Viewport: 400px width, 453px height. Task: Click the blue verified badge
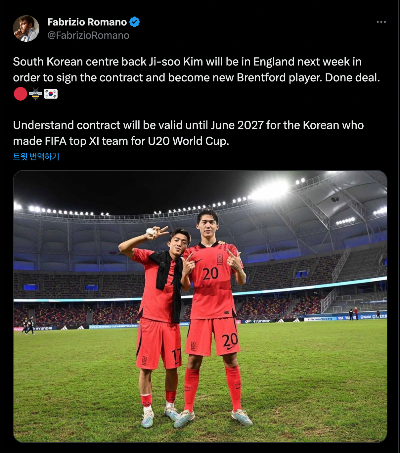click(x=135, y=22)
